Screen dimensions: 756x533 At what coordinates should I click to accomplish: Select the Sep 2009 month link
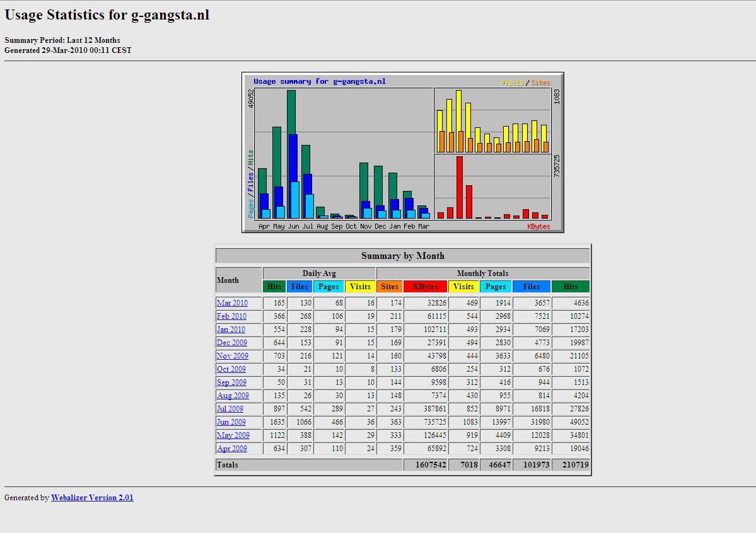click(x=231, y=382)
